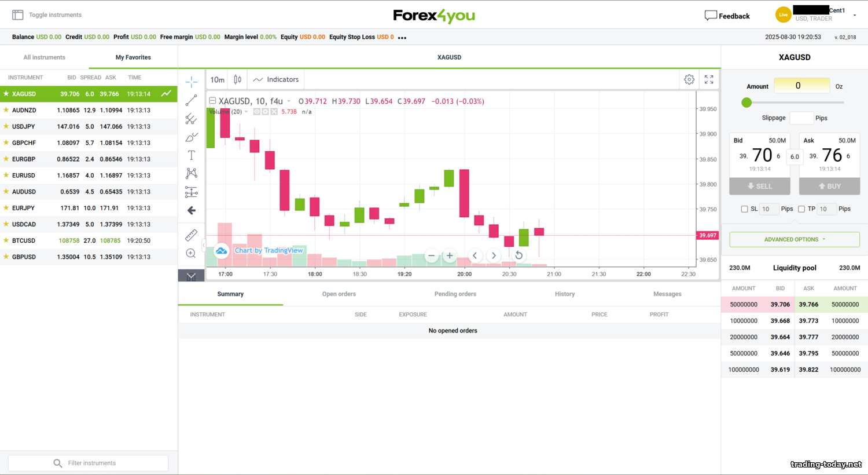The width and height of the screenshot is (868, 475).
Task: Switch to All instruments tab
Action: click(x=45, y=57)
